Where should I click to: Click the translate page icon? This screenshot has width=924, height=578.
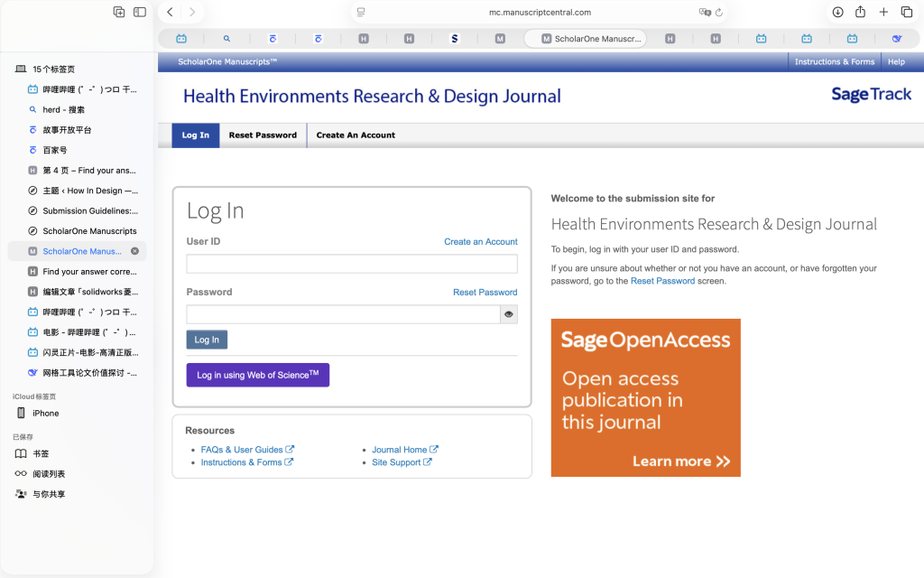click(x=705, y=13)
